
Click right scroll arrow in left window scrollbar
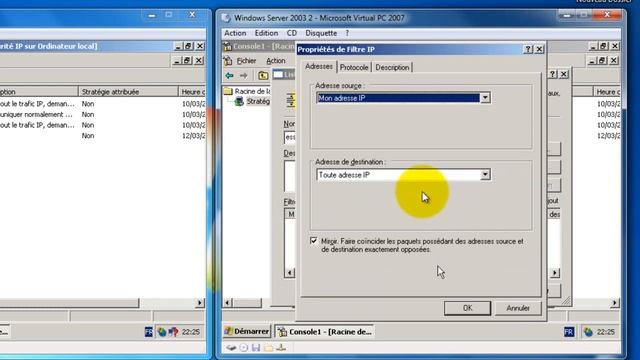coord(200,303)
